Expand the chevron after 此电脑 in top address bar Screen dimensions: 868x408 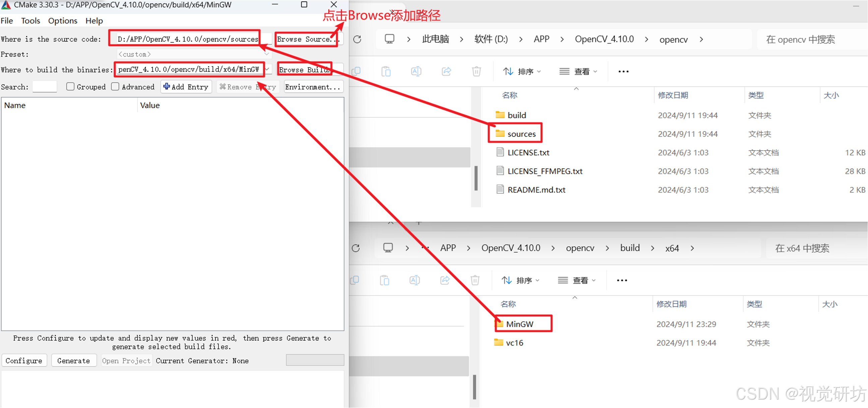coord(461,39)
